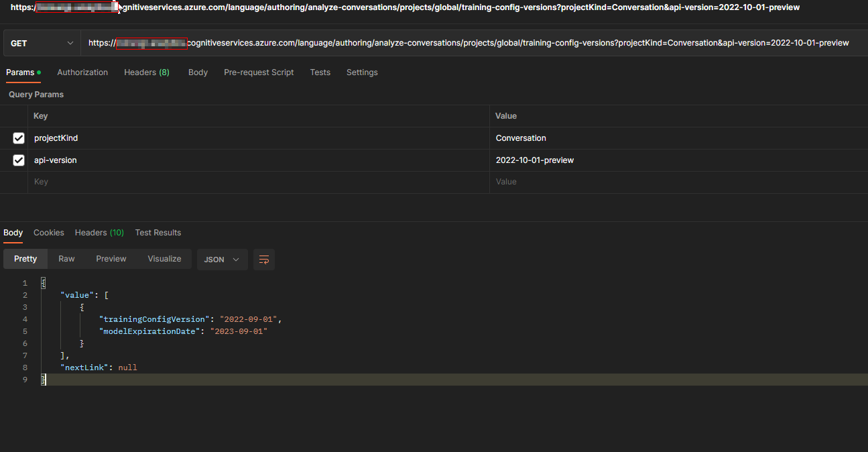The image size is (868, 452).
Task: Switch to the Authorization tab
Action: pyautogui.click(x=82, y=72)
